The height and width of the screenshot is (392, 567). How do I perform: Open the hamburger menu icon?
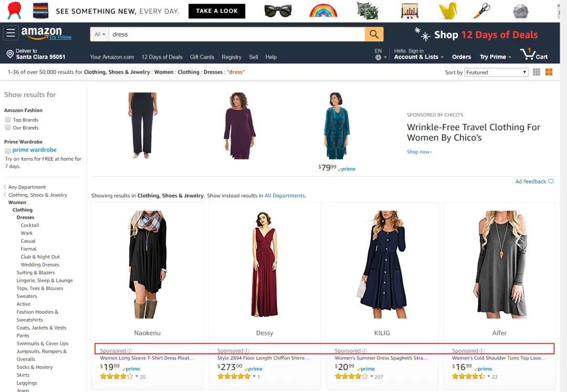click(11, 33)
